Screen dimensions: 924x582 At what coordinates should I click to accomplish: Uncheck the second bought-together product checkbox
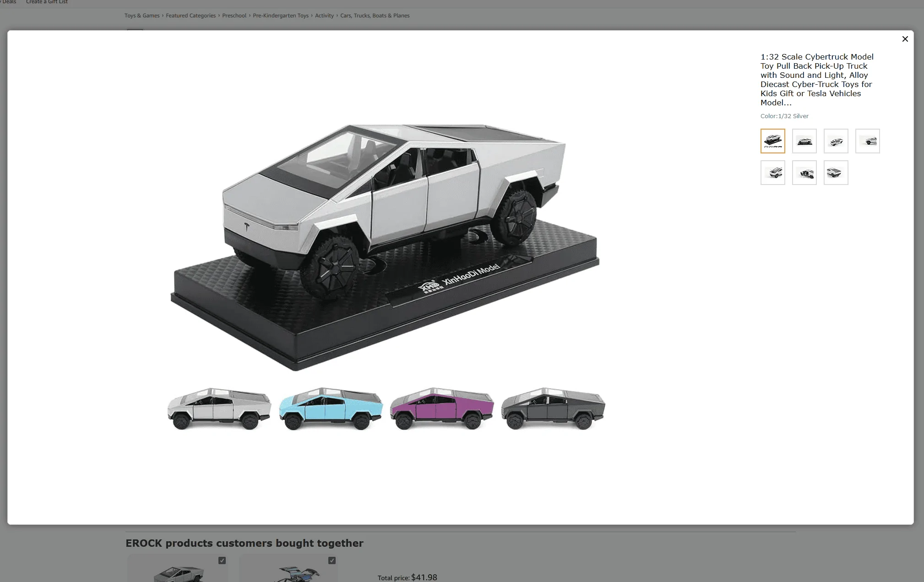point(332,560)
